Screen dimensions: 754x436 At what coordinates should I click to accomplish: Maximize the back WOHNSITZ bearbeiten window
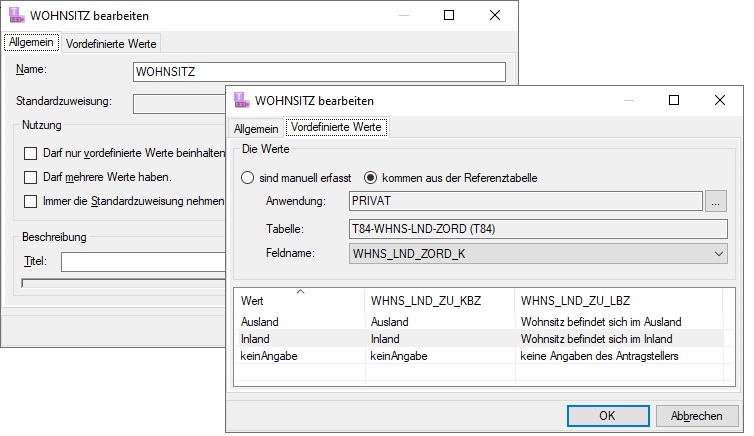point(449,16)
